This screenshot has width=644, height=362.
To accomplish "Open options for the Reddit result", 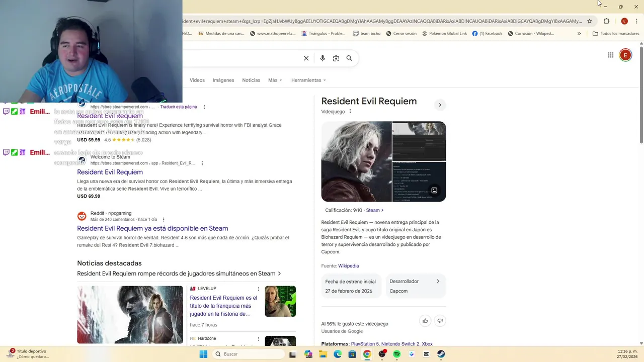I will (164, 220).
